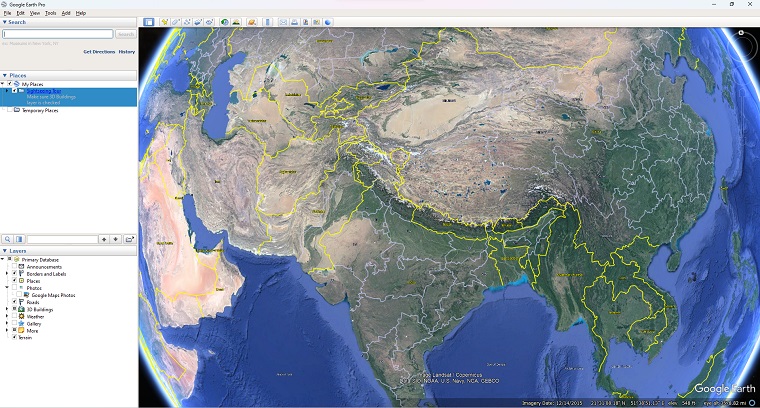Collapse the Places panel header
This screenshot has height=408, width=760.
(68, 75)
